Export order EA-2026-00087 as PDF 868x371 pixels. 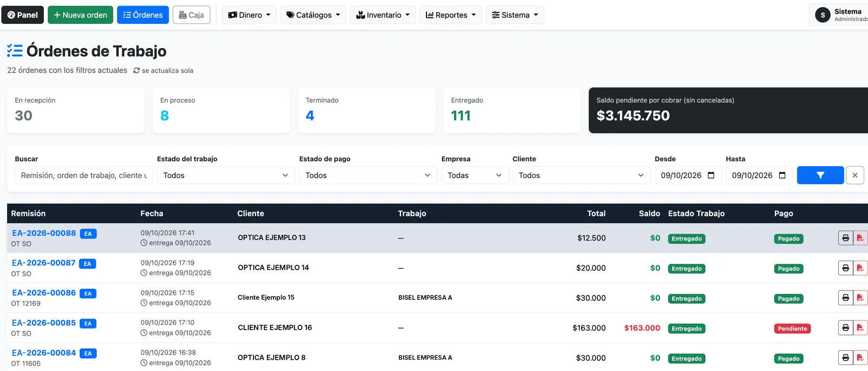point(860,268)
